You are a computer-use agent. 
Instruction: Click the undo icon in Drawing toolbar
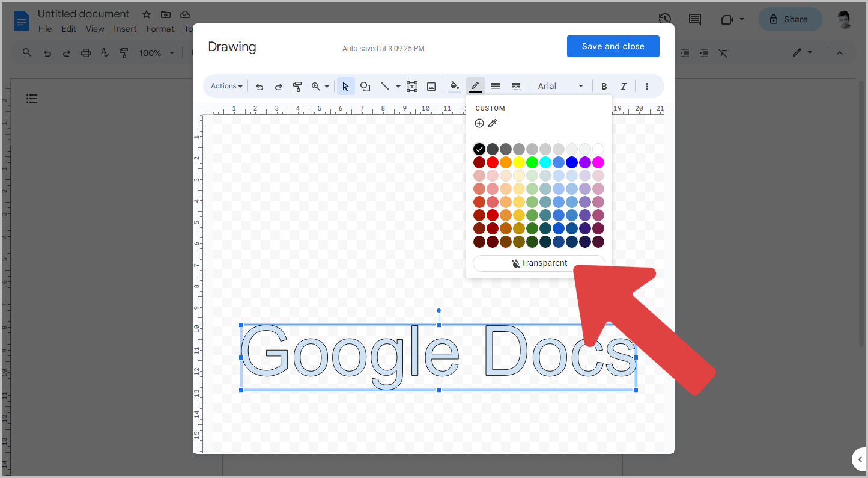click(259, 87)
